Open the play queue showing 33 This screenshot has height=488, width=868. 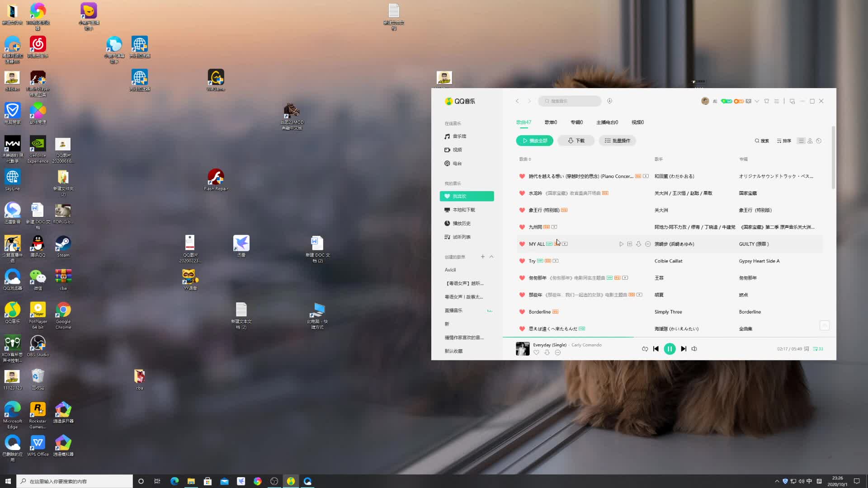click(818, 349)
